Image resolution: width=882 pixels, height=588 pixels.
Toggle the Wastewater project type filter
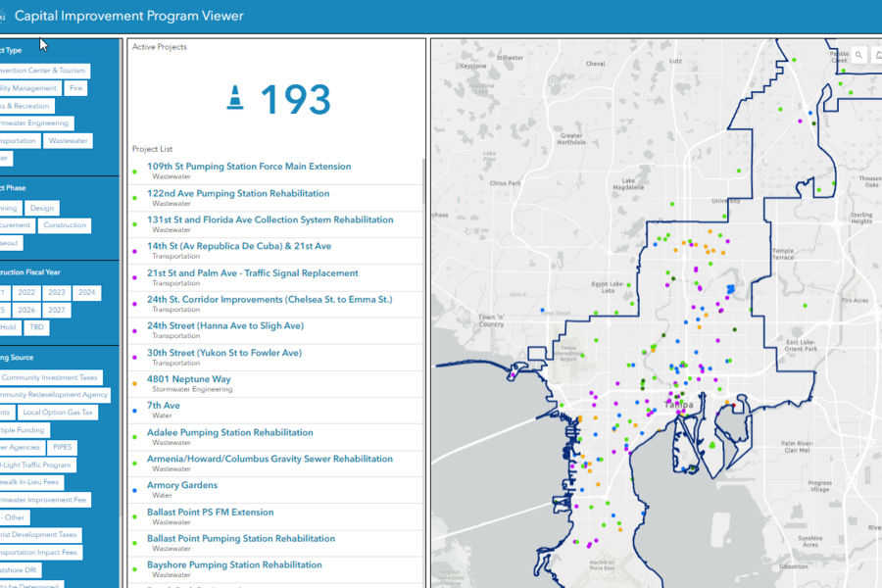coord(69,141)
